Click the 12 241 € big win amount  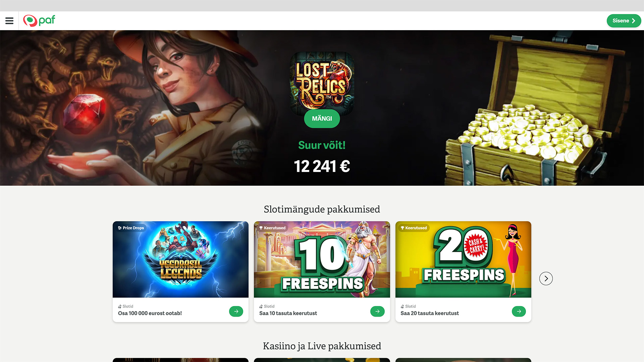point(322,166)
